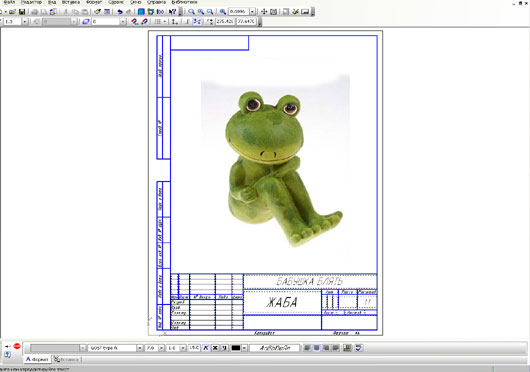The image size is (530, 372).
Task: Expand the text color dropdown arrow
Action: [244, 348]
